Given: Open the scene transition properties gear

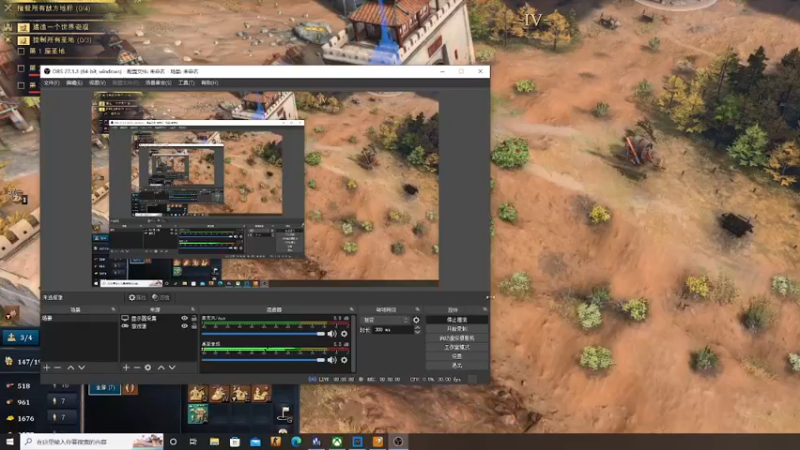Looking at the screenshot, I should coord(416,320).
